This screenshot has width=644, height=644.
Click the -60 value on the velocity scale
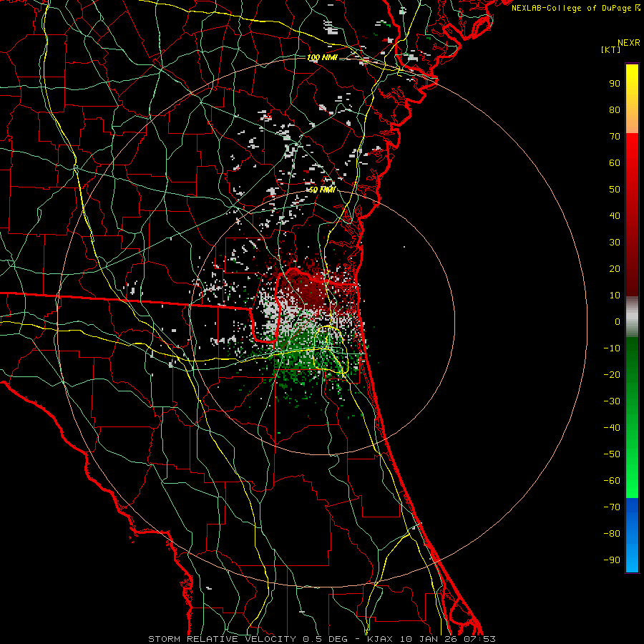[612, 481]
